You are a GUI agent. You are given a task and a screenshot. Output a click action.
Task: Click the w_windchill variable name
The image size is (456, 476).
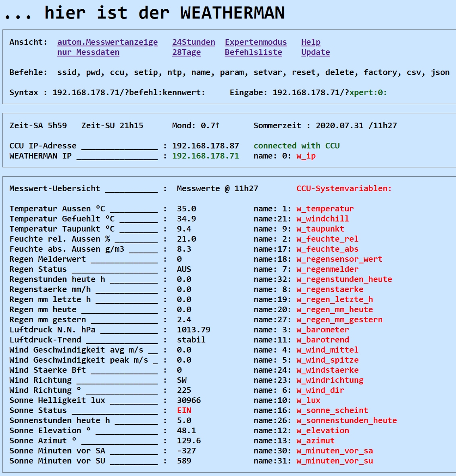coord(323,219)
